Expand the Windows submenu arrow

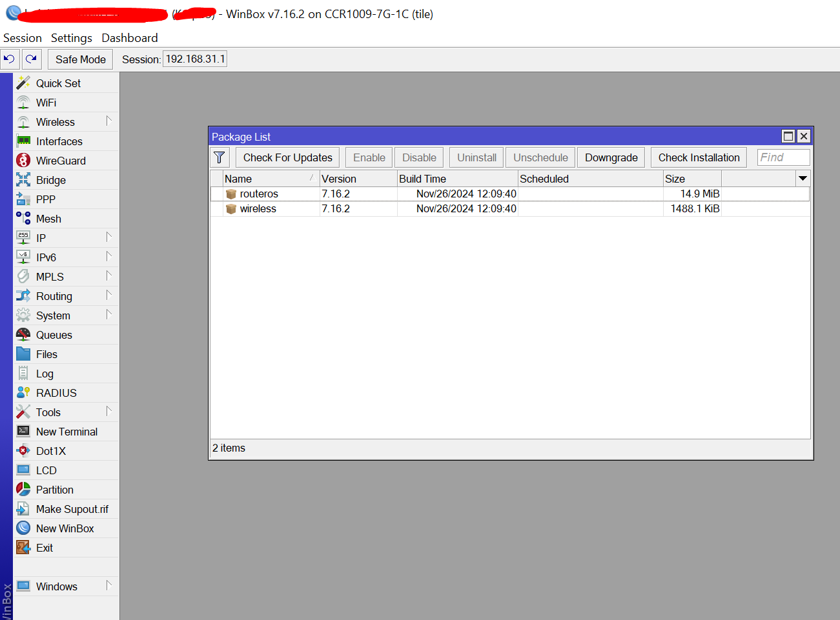click(x=109, y=585)
